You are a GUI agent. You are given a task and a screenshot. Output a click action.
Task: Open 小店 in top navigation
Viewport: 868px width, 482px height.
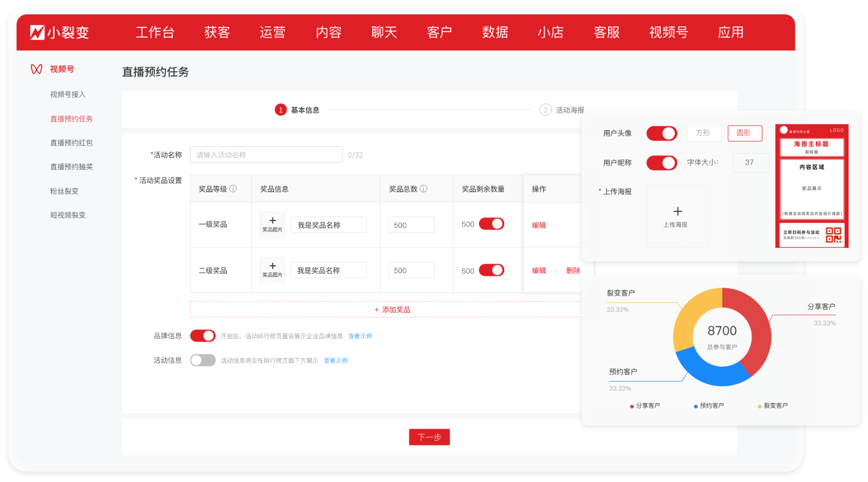pyautogui.click(x=550, y=33)
